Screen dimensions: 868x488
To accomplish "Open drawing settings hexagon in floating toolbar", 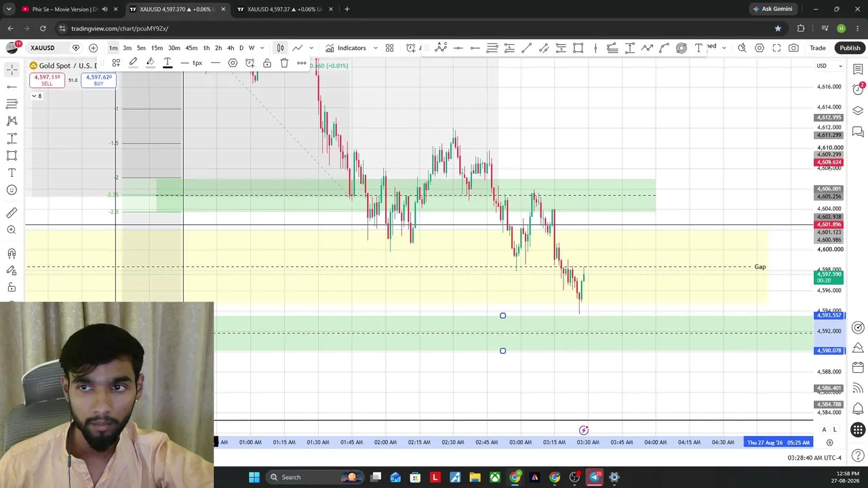I will [x=233, y=63].
